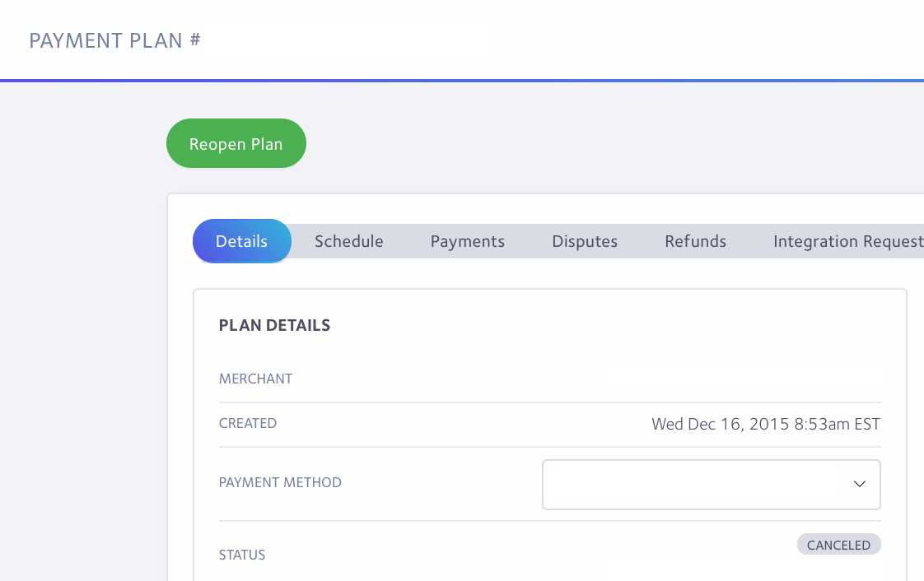
Task: Click the CREATED label
Action: pyautogui.click(x=248, y=423)
